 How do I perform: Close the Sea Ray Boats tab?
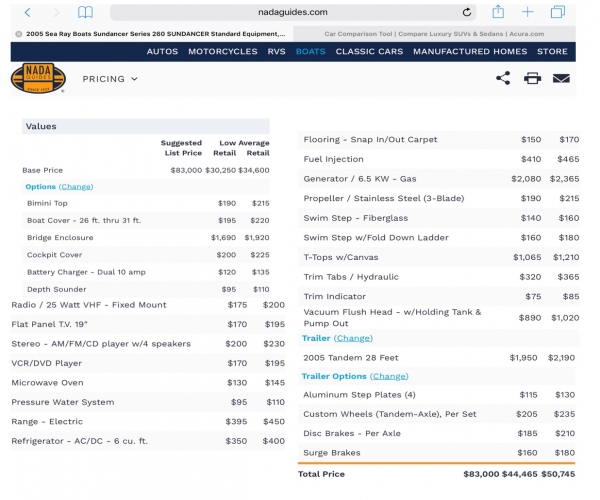point(18,34)
